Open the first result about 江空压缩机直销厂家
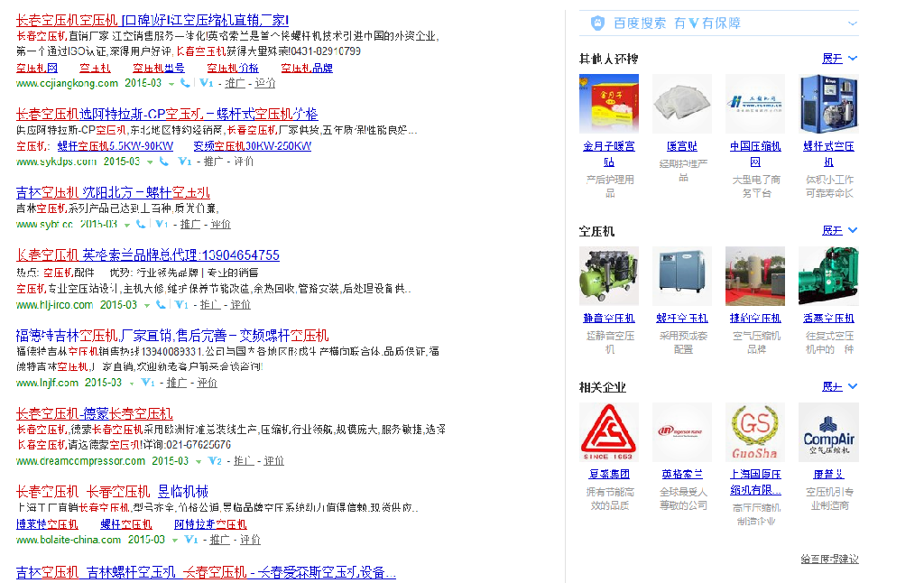 152,20
